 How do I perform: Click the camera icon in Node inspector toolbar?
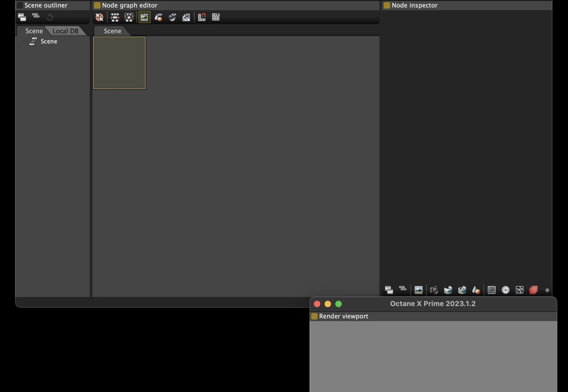click(x=434, y=290)
